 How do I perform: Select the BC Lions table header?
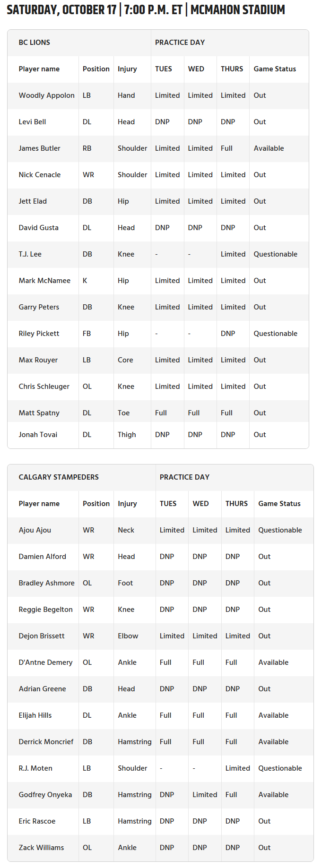coord(34,43)
